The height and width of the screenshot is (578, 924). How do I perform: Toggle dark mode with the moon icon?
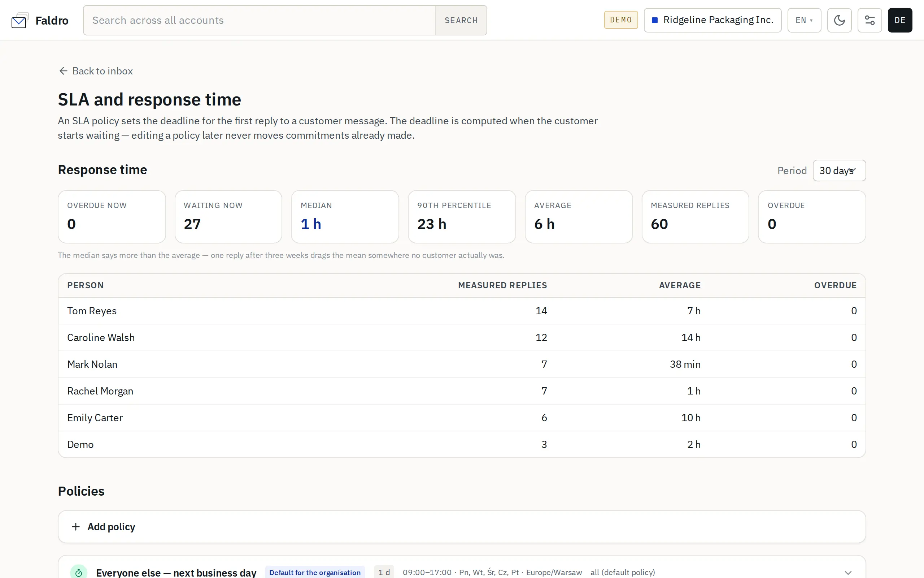[x=839, y=20]
